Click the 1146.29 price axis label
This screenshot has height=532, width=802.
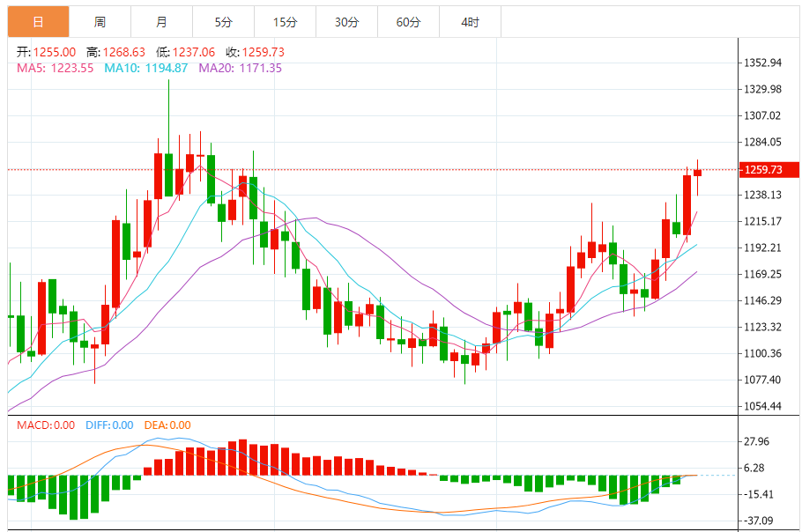point(762,300)
